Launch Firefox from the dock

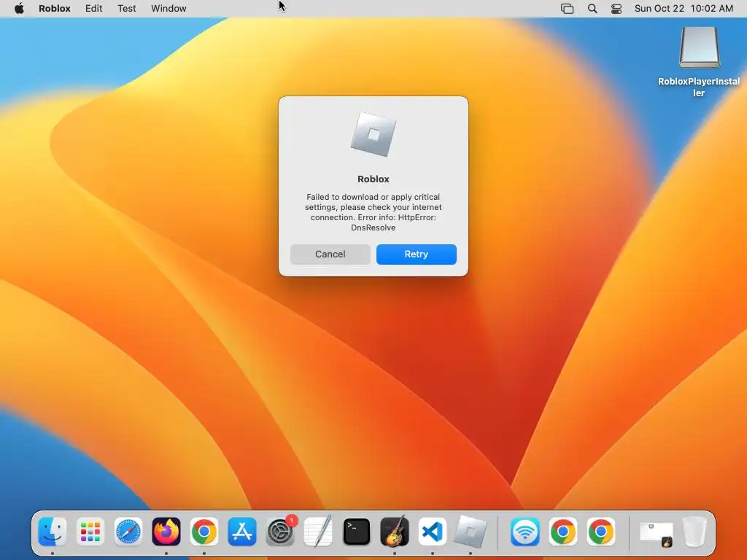tap(166, 532)
